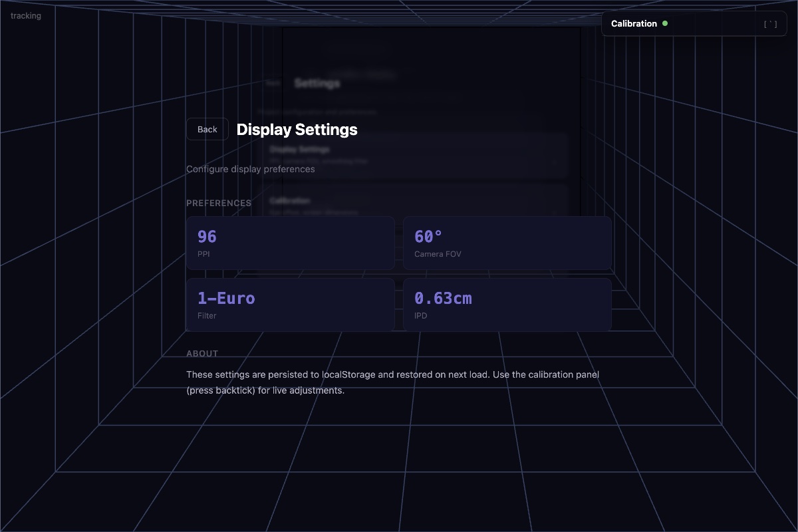Click the green Calibration status dot
Image resolution: width=798 pixels, height=532 pixels.
(664, 23)
